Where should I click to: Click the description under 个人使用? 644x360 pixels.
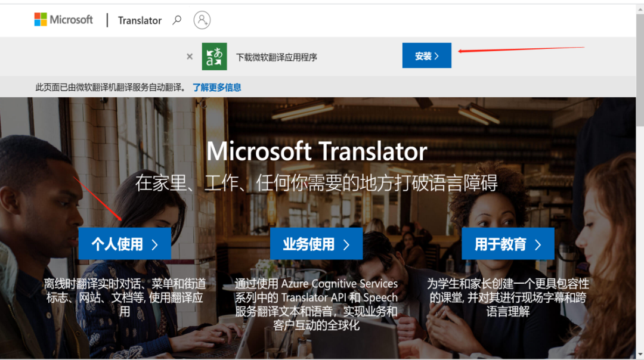pos(125,297)
